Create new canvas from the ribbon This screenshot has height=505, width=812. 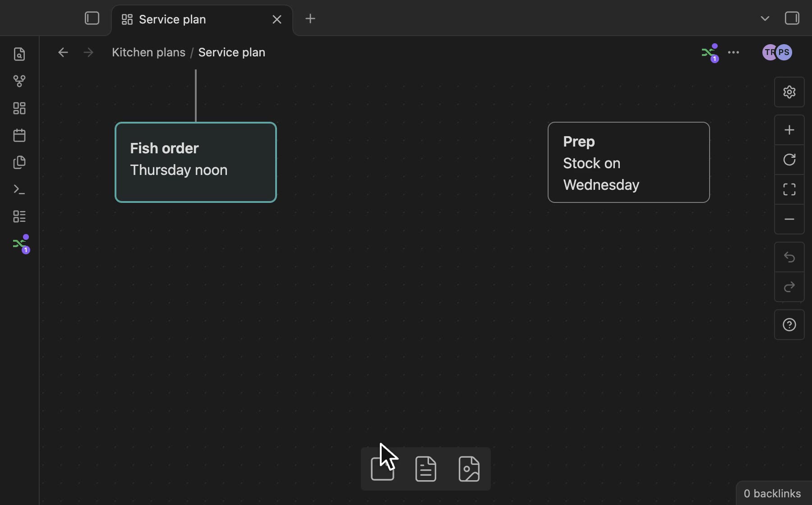[x=19, y=108]
